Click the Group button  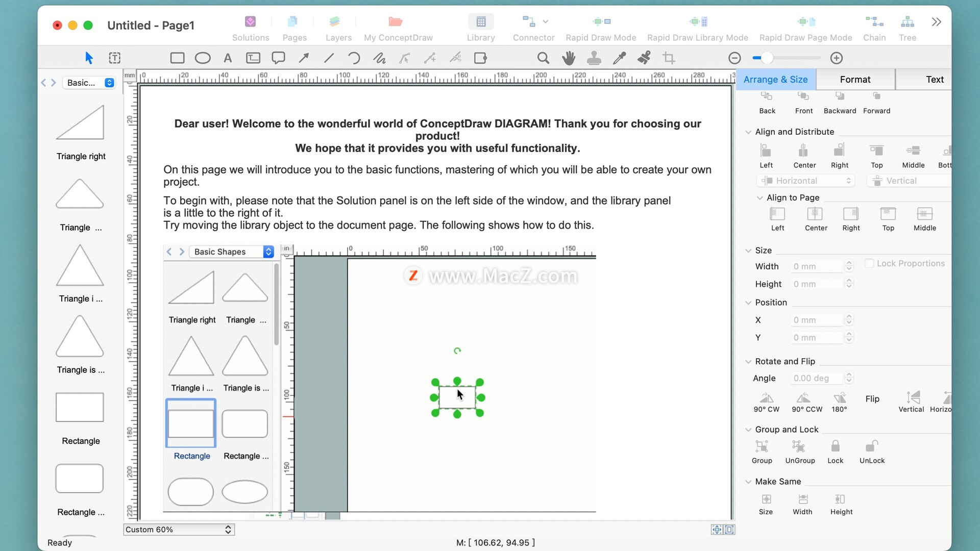tap(762, 452)
